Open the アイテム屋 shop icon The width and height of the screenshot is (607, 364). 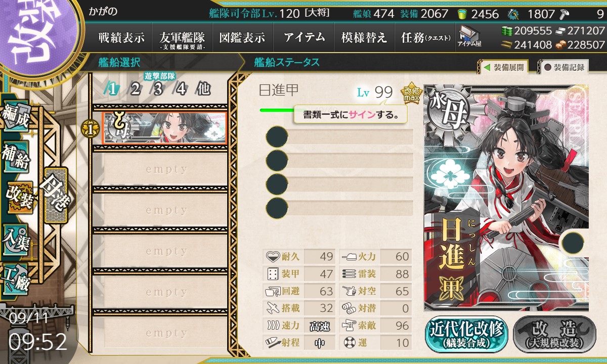coord(469,37)
